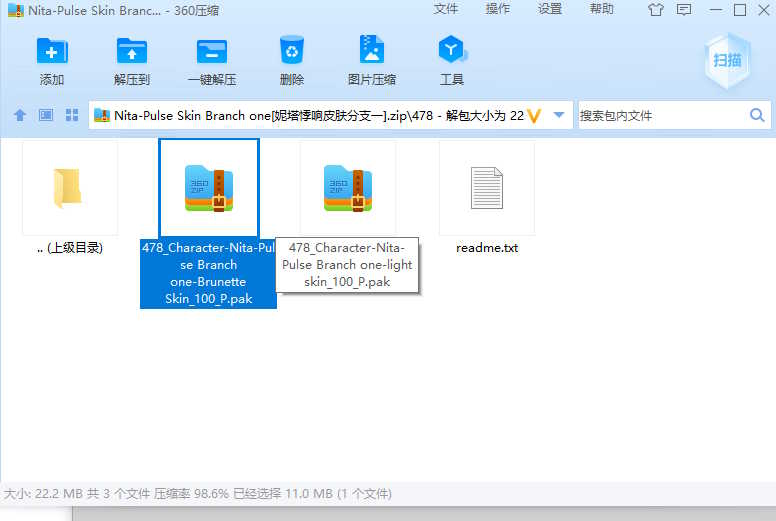The height and width of the screenshot is (521, 776).
Task: Expand the address path dropdown arrow
Action: point(559,116)
